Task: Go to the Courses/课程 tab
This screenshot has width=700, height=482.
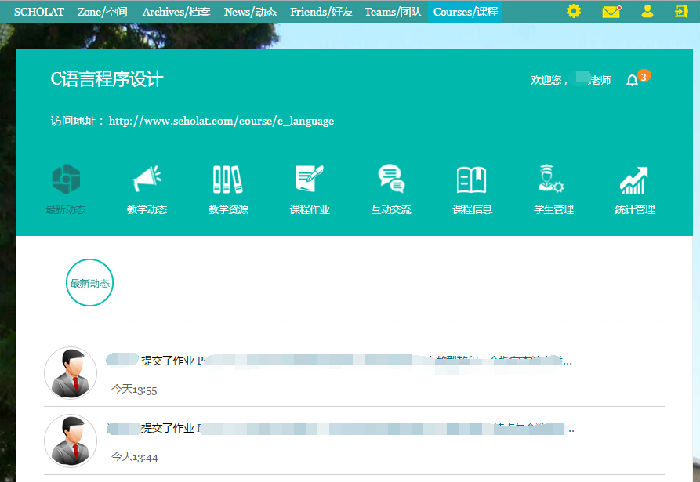Action: tap(465, 11)
